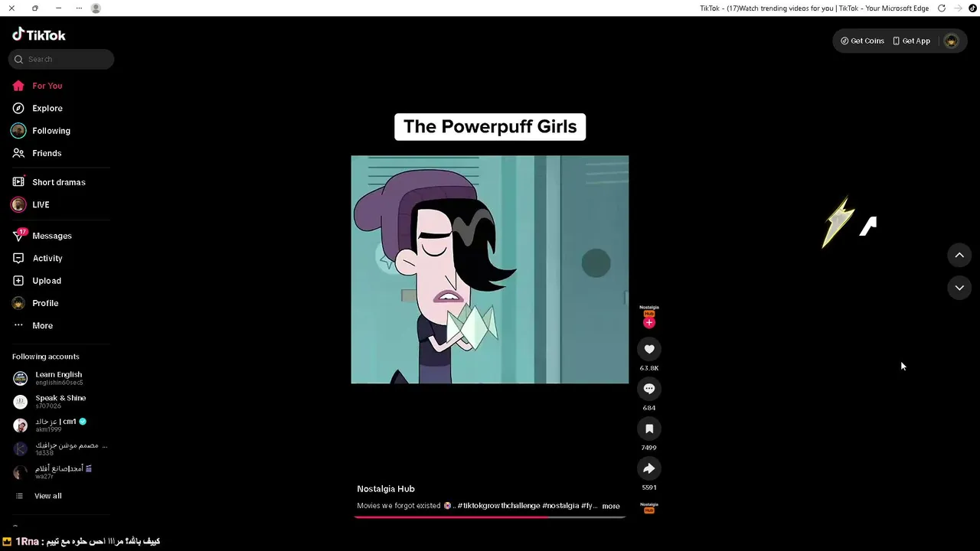This screenshot has width=980, height=551.
Task: Open the #tiktokgrowthchallenge hashtag
Action: [498, 506]
